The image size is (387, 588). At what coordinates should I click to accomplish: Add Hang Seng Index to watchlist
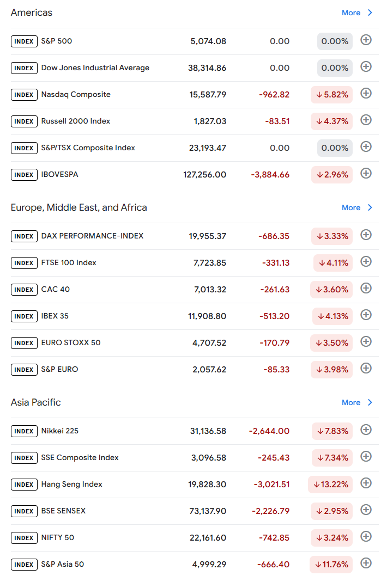[366, 482]
